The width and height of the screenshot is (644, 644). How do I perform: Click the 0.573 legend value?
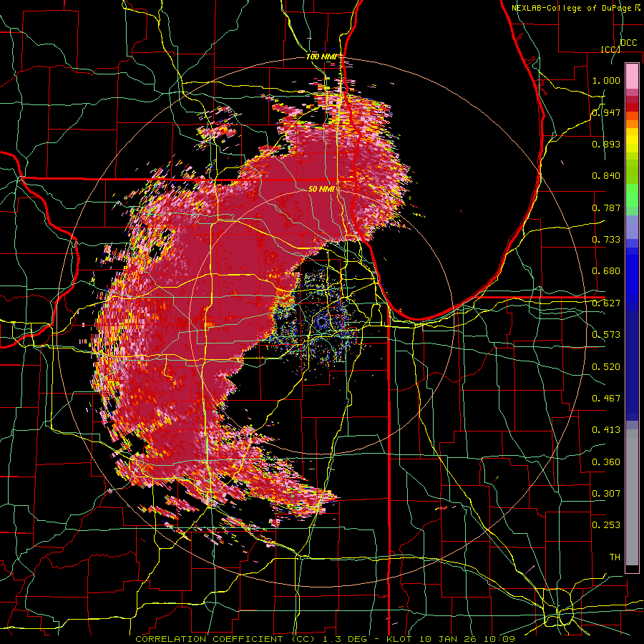(x=606, y=335)
